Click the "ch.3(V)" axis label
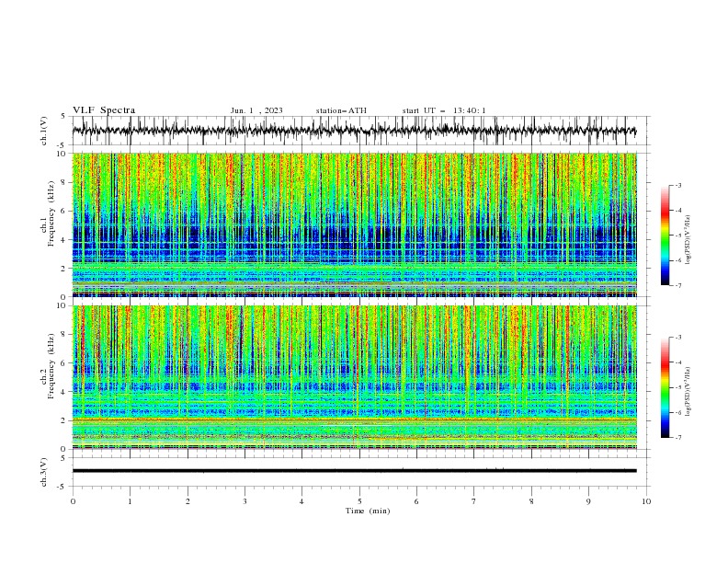The height and width of the screenshot is (563, 728). coord(43,473)
